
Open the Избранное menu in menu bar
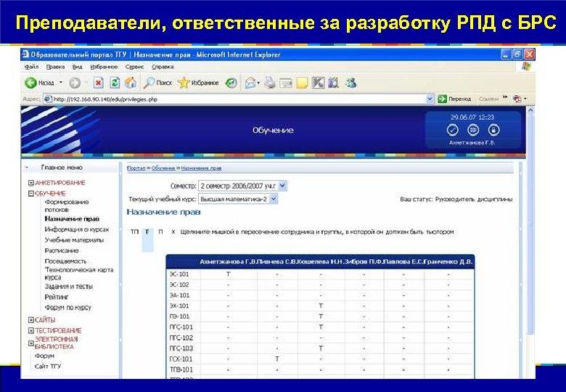coord(104,67)
